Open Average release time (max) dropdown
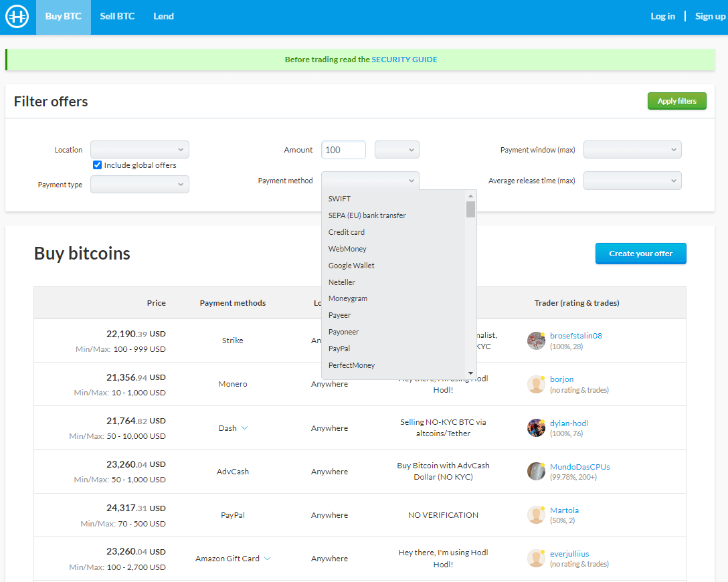Image resolution: width=728 pixels, height=582 pixels. coord(632,181)
